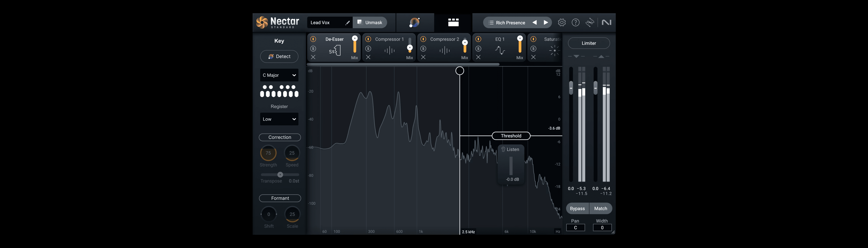The width and height of the screenshot is (868, 248).
Task: Click the Pan field showing C
Action: click(x=576, y=228)
